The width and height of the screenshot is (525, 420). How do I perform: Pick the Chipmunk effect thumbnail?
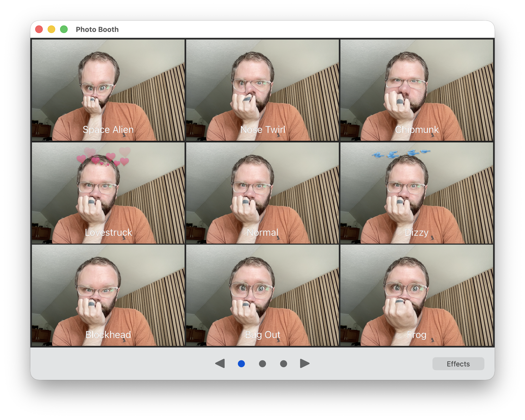point(416,90)
